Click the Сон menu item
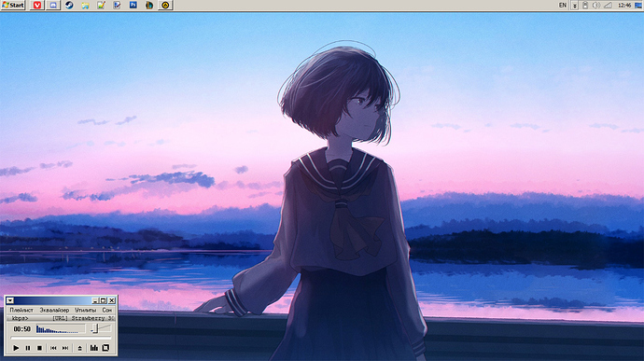The width and height of the screenshot is (644, 361). (106, 310)
